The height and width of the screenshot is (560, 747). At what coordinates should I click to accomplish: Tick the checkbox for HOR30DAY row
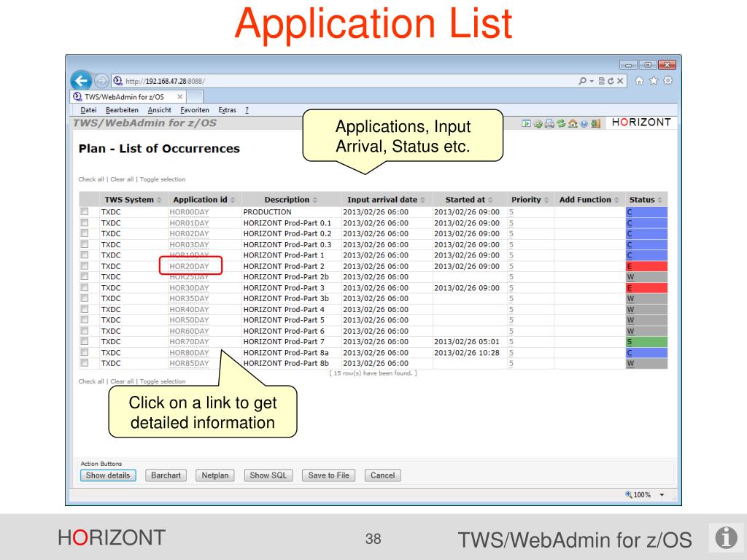click(85, 287)
